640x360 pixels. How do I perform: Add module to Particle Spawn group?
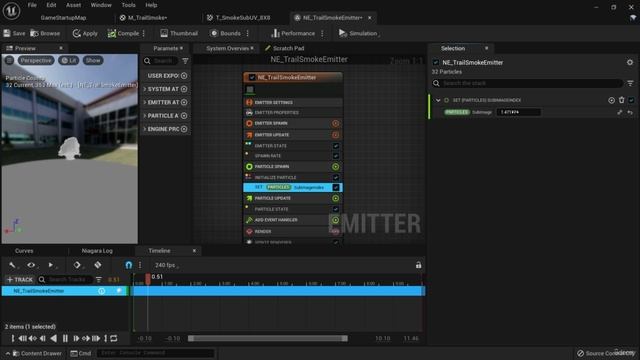pyautogui.click(x=336, y=167)
